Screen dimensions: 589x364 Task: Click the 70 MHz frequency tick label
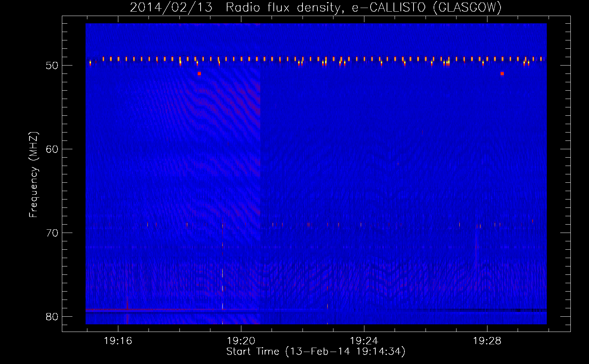click(x=52, y=233)
